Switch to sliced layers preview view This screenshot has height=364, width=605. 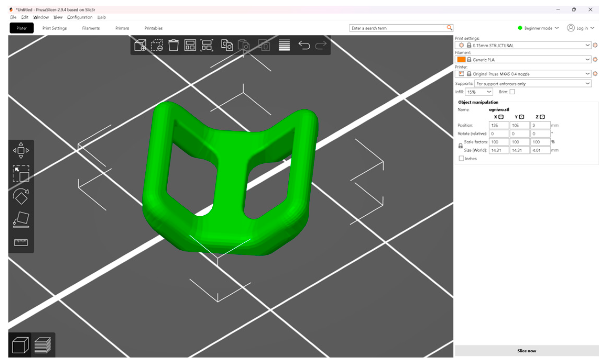[x=43, y=345]
